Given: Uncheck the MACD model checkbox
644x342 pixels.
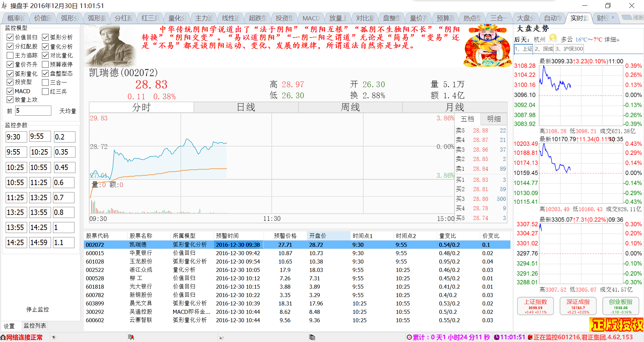Looking at the screenshot, I should tap(10, 91).
